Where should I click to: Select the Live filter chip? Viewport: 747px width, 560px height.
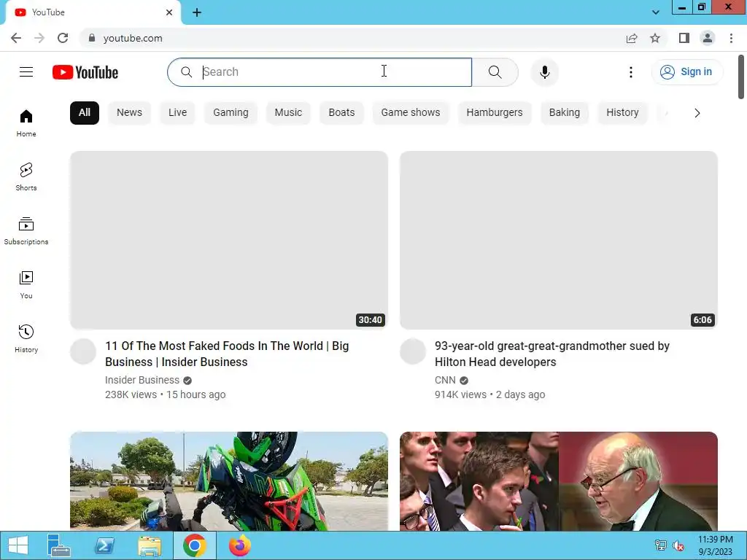[x=178, y=113]
